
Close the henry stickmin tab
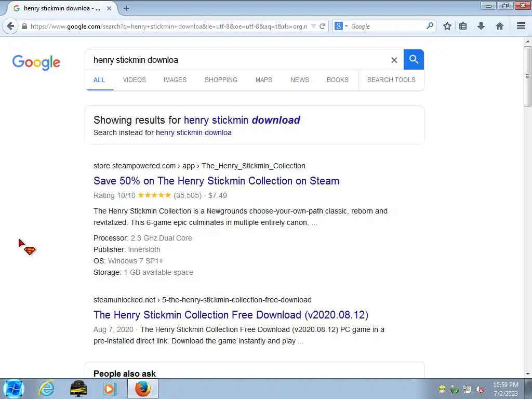pos(109,8)
